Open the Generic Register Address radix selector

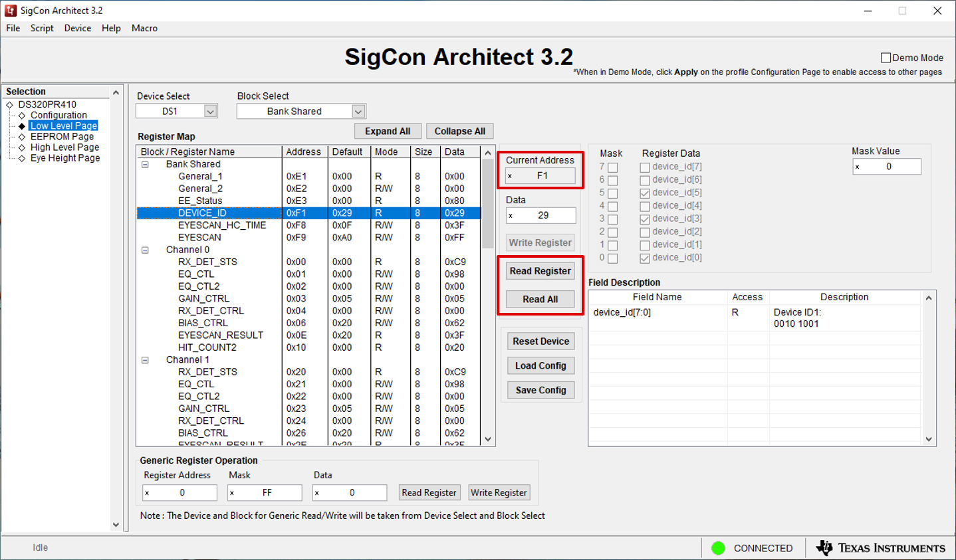click(147, 493)
